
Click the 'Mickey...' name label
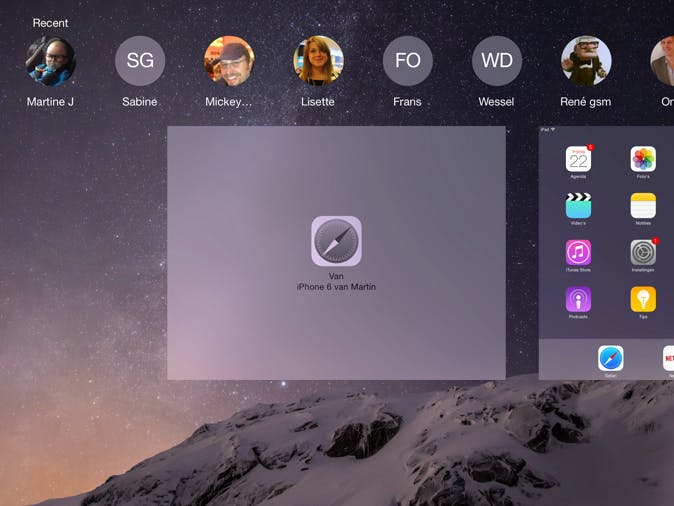pos(229,102)
